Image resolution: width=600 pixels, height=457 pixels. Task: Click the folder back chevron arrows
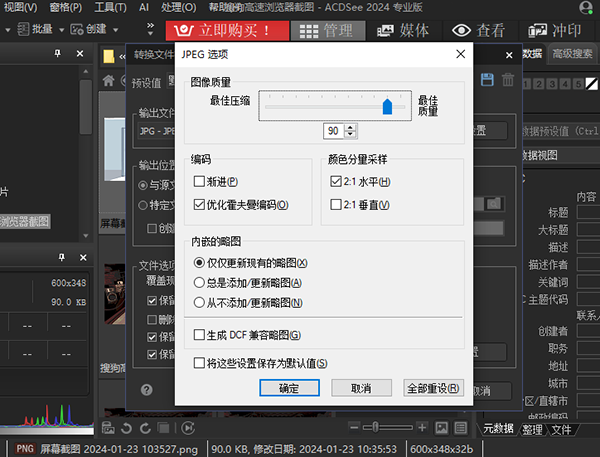[122, 57]
